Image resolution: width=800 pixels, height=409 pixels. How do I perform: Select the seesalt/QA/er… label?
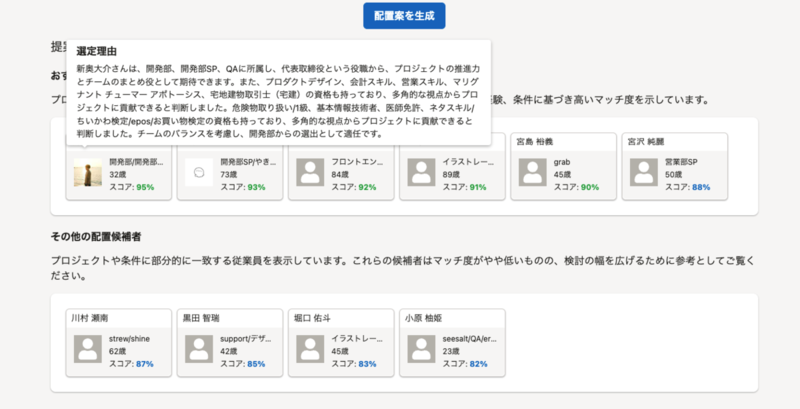469,339
